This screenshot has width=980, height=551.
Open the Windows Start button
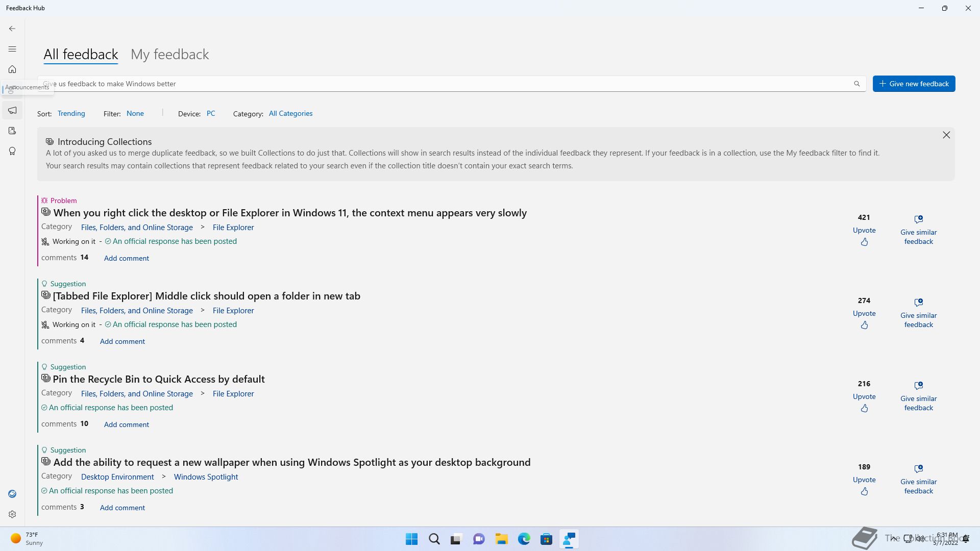[411, 539]
